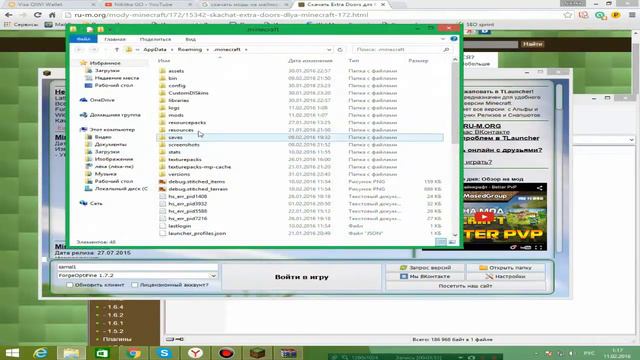Expand the arrow after AppData breadcrumb
This screenshot has width=640, height=360.
[172, 49]
